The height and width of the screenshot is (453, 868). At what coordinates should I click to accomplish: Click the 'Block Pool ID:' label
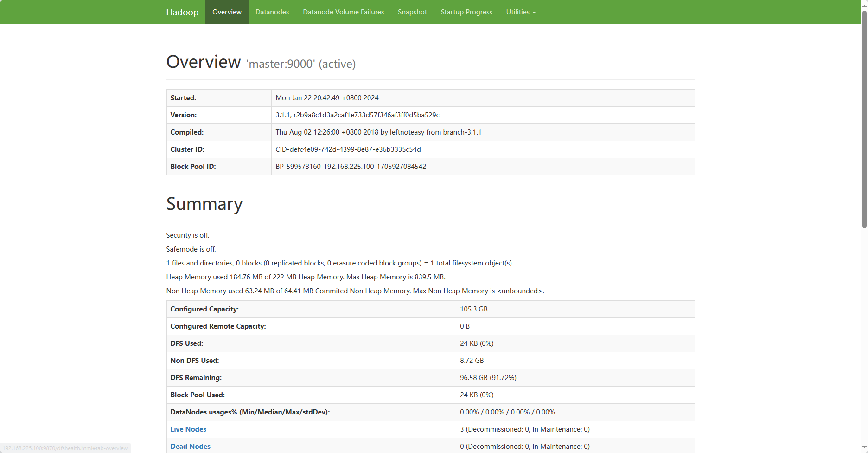pyautogui.click(x=193, y=167)
